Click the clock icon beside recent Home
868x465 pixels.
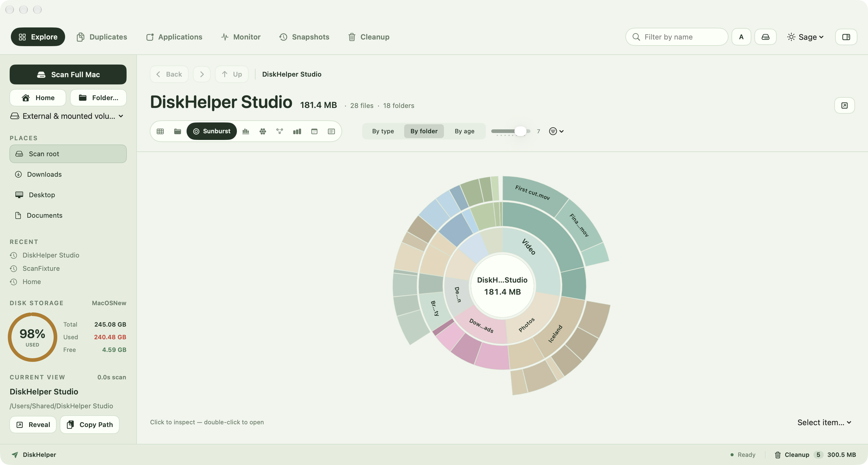[x=14, y=282]
